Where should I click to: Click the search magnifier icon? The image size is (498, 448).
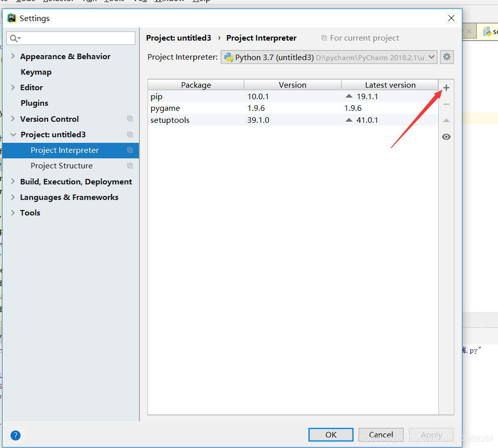tap(15, 39)
